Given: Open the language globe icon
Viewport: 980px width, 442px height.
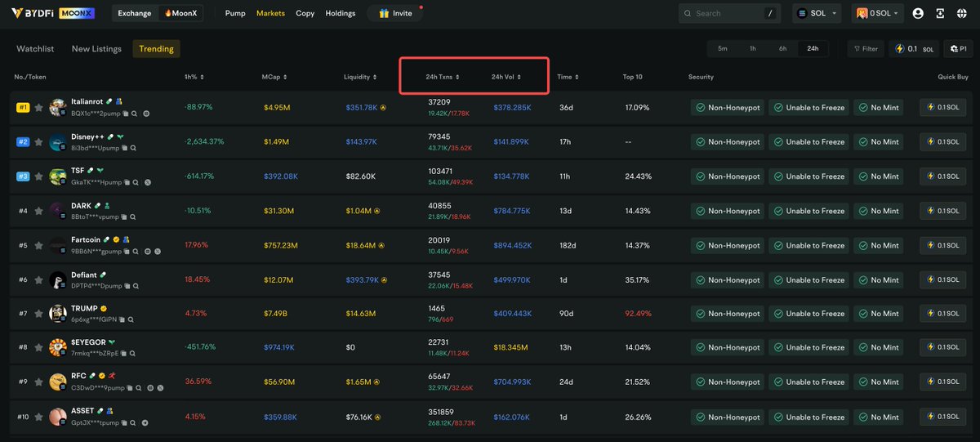Looking at the screenshot, I should pyautogui.click(x=962, y=13).
